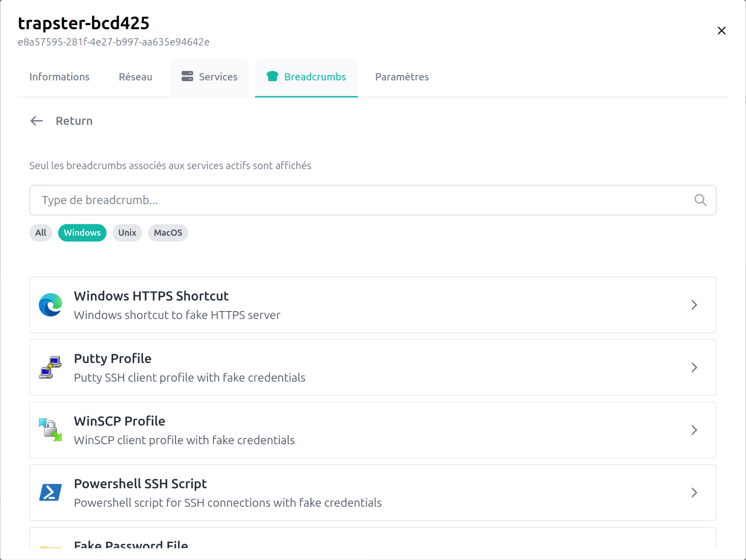Switch to the Informations tab
Image resolution: width=746 pixels, height=560 pixels.
click(x=60, y=77)
